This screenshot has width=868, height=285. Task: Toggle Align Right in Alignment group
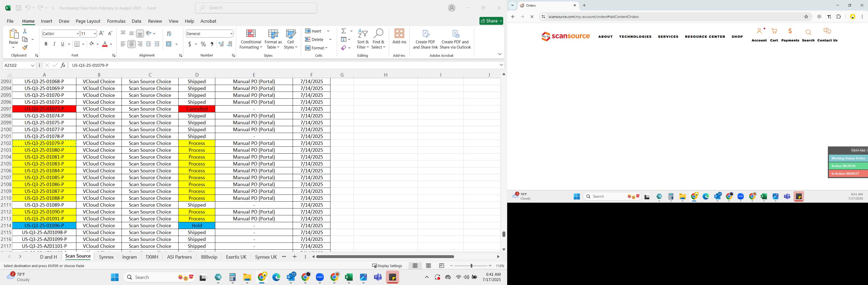(140, 44)
